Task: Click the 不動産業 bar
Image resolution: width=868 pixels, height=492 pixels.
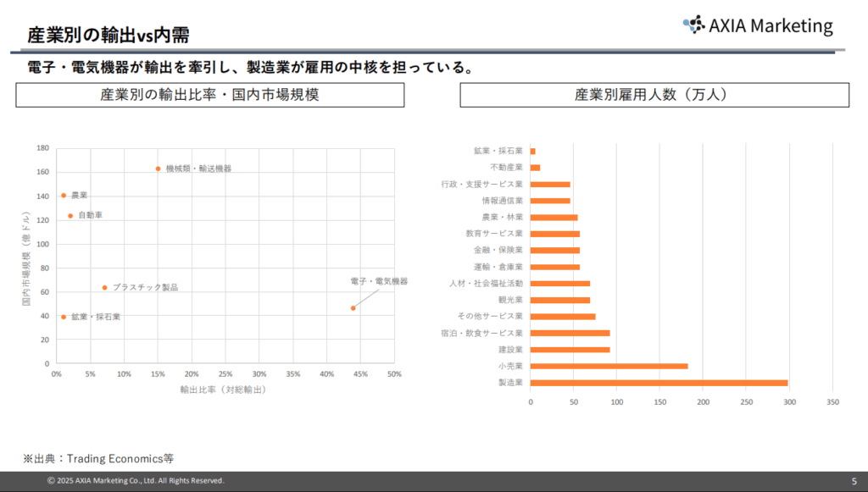Action: click(535, 168)
